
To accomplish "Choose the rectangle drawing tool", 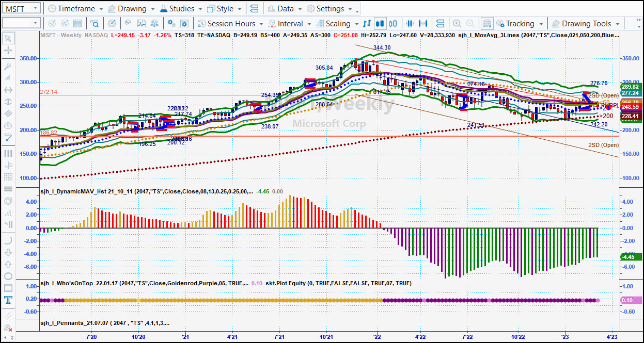I will coord(8,288).
